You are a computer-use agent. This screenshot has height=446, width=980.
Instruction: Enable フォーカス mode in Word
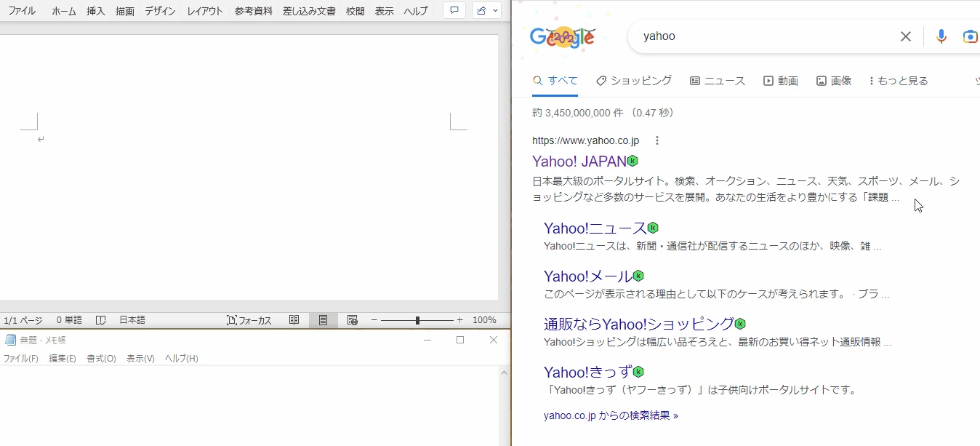249,320
